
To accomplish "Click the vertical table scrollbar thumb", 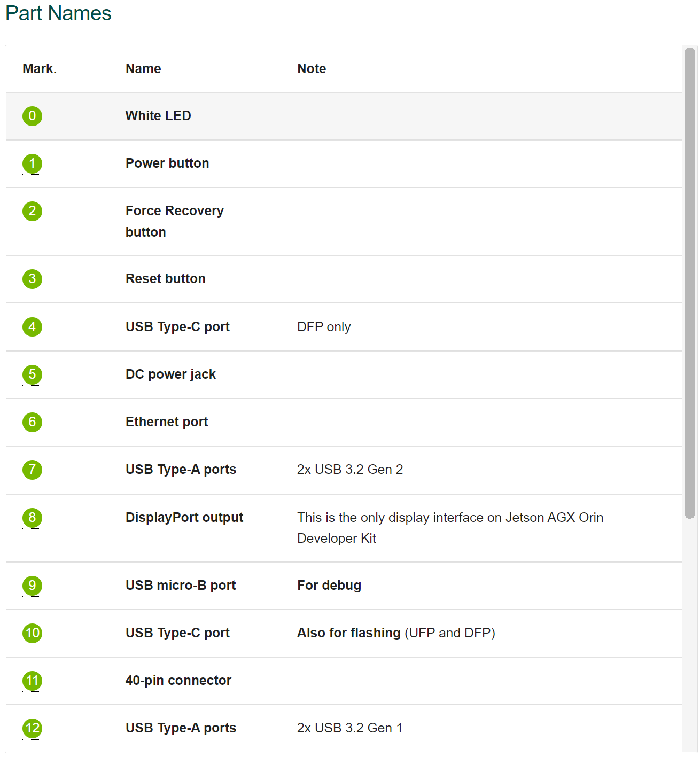I will pos(690,283).
